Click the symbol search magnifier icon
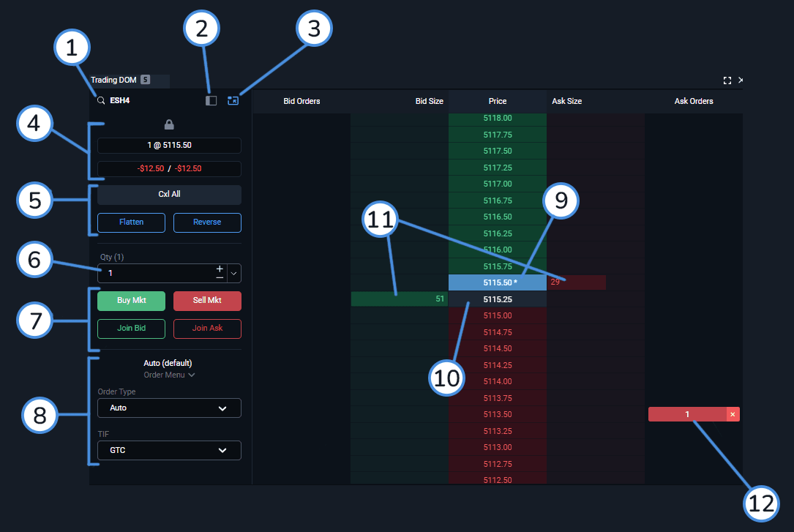The height and width of the screenshot is (532, 794). 100,100
